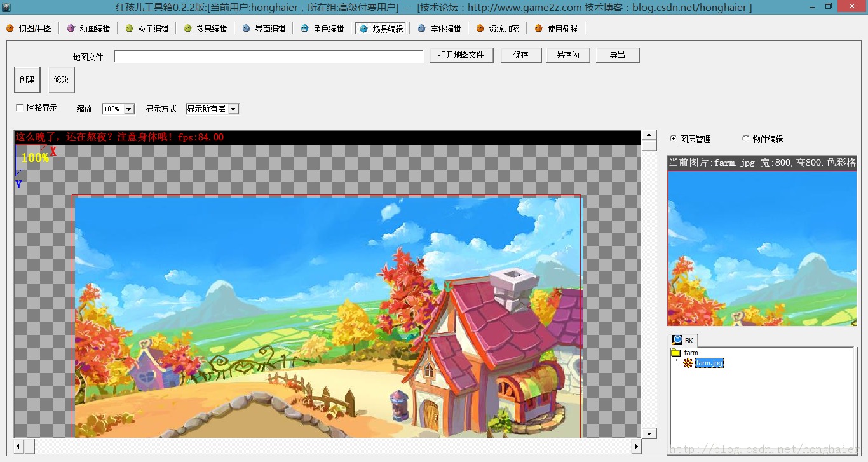The image size is (868, 462).
Task: Click the 保存 button
Action: tap(521, 55)
